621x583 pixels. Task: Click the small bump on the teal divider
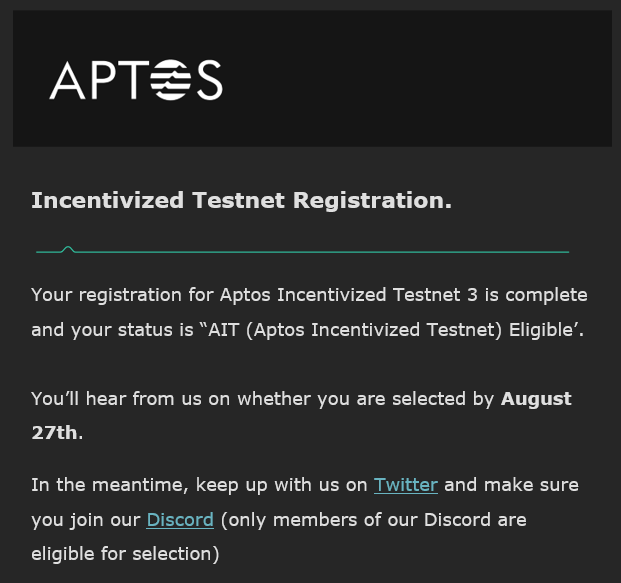point(68,249)
